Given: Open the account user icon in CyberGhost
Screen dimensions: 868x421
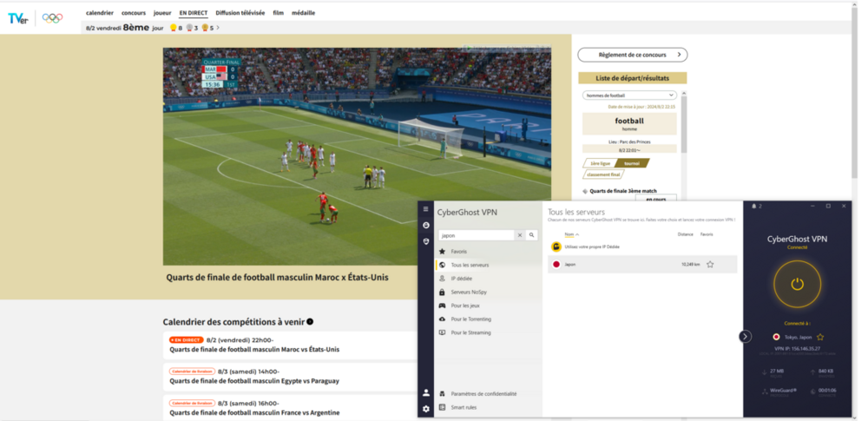Looking at the screenshot, I should [x=425, y=392].
